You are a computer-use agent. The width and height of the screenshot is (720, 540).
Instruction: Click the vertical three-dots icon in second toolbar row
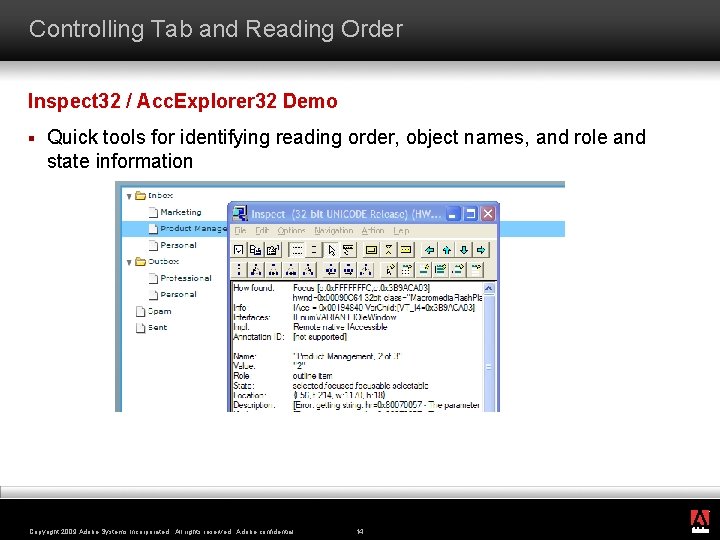pos(238,270)
